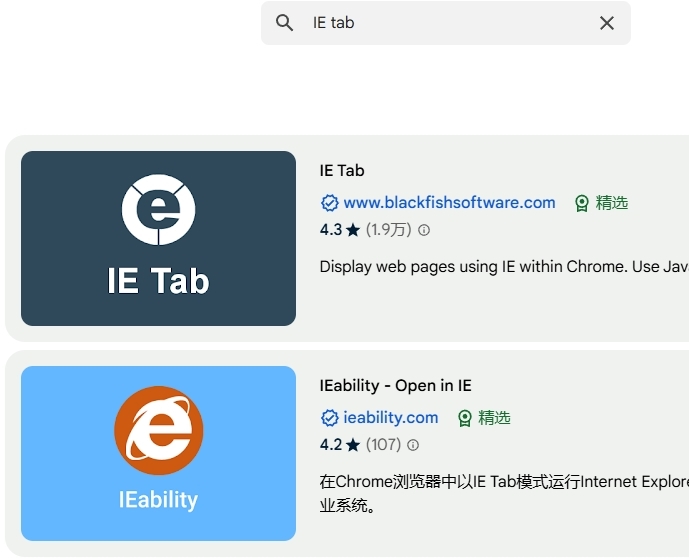Open rating info icon beside (107)
This screenshot has height=558, width=689.
(x=413, y=445)
